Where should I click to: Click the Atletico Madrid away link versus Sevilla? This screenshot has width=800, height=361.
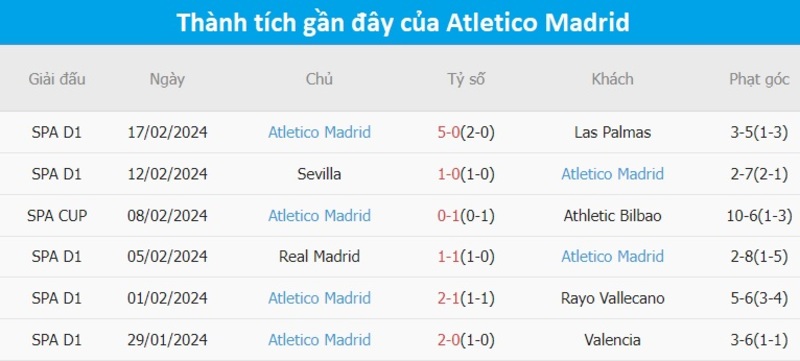612,174
